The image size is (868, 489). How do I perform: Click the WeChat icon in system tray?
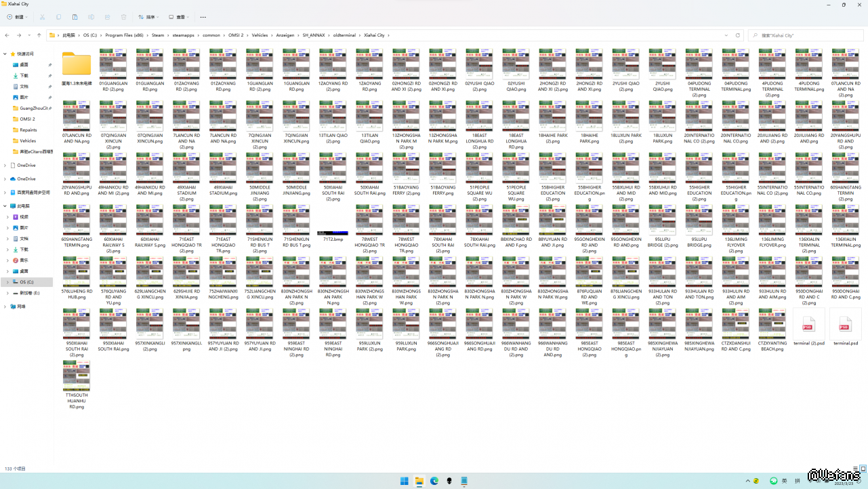tap(774, 481)
